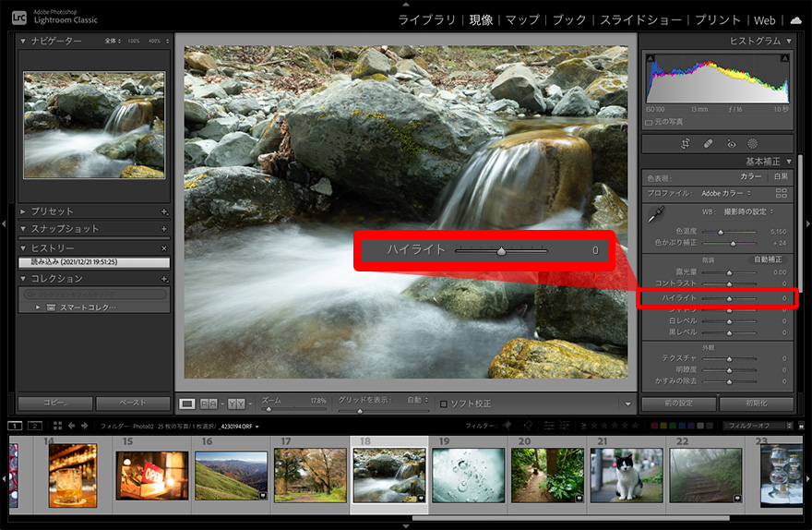Clear history with the ヒストリー X icon
Viewport: 812px width, 530px height.
coord(164,248)
